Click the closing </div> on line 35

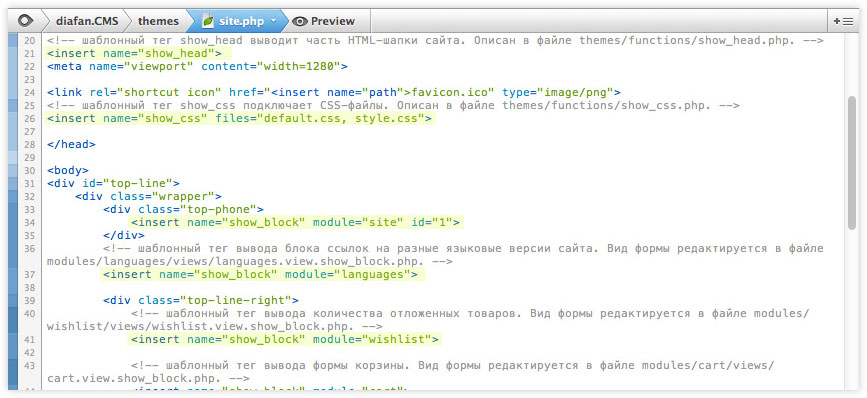tap(123, 235)
